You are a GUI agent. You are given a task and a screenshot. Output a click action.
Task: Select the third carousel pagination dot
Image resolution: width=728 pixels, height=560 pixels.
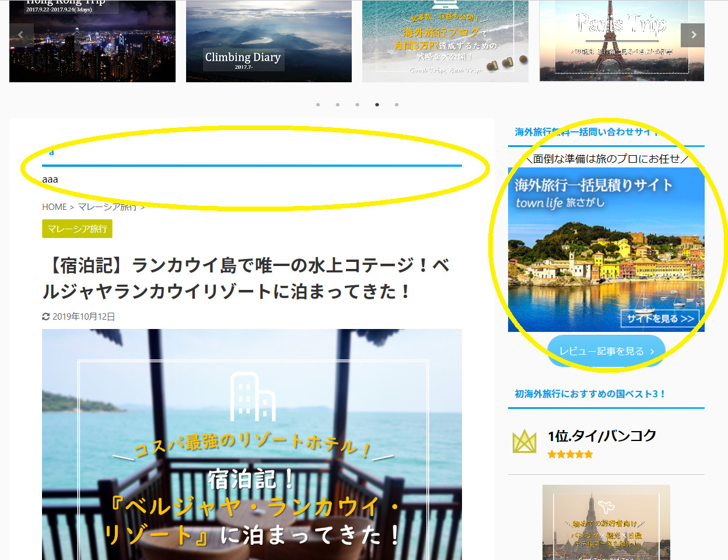coord(358,105)
